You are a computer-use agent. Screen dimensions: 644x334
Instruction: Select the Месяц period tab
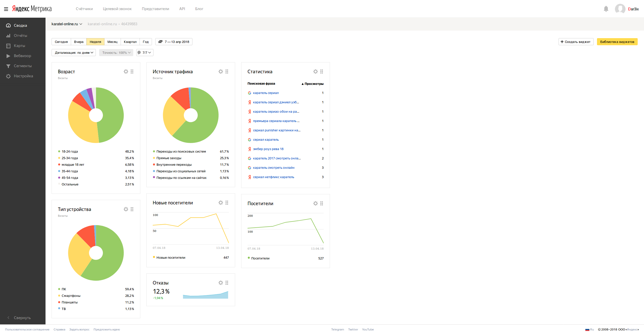112,42
